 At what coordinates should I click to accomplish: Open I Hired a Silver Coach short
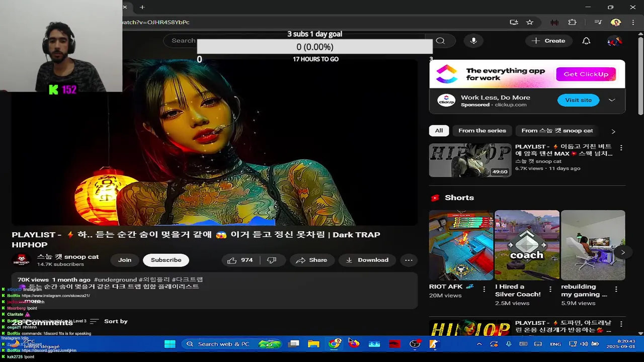(x=527, y=245)
